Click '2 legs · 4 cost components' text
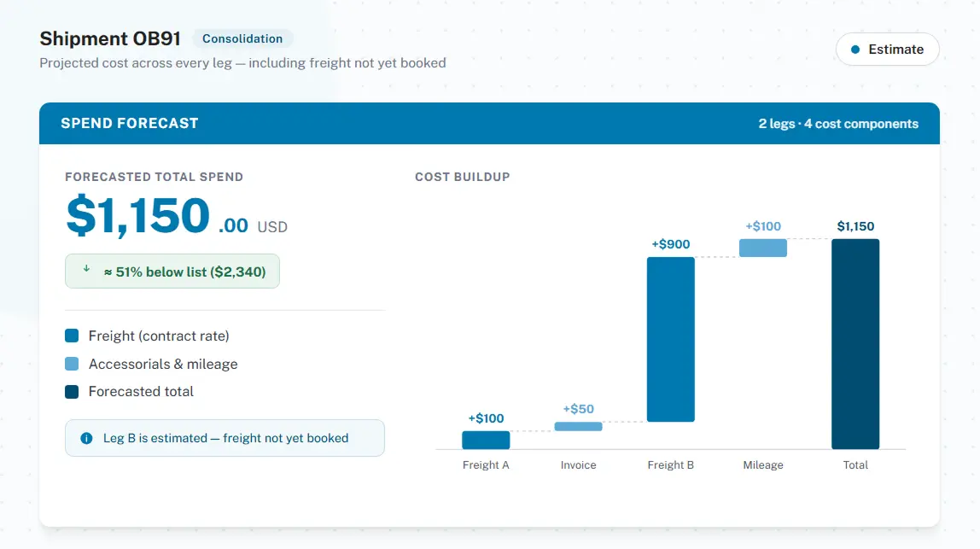The image size is (980, 549). tap(839, 124)
